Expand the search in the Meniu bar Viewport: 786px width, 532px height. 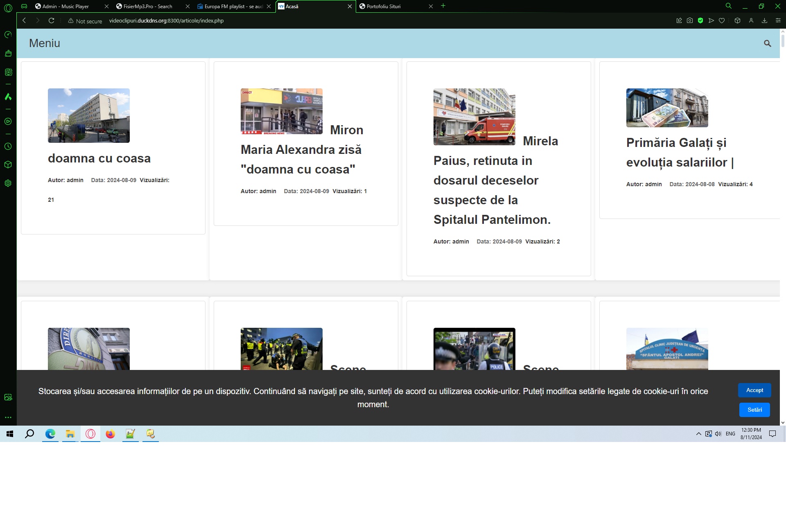(768, 43)
